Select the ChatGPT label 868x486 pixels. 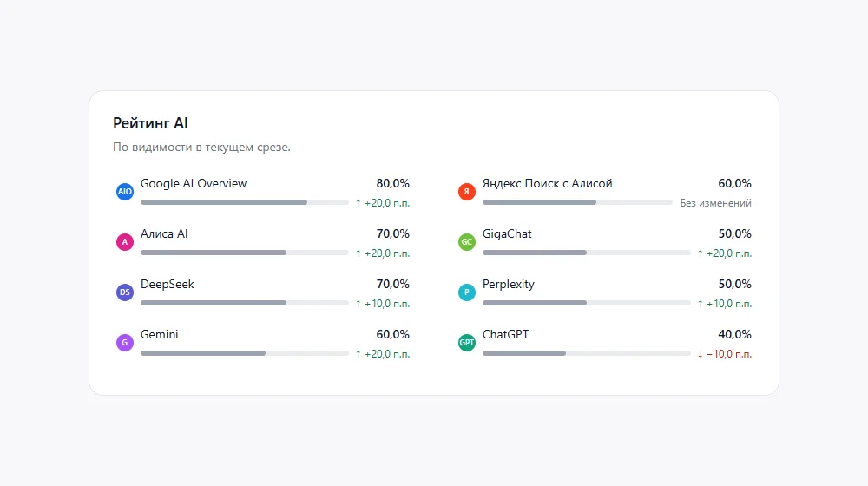coord(505,335)
